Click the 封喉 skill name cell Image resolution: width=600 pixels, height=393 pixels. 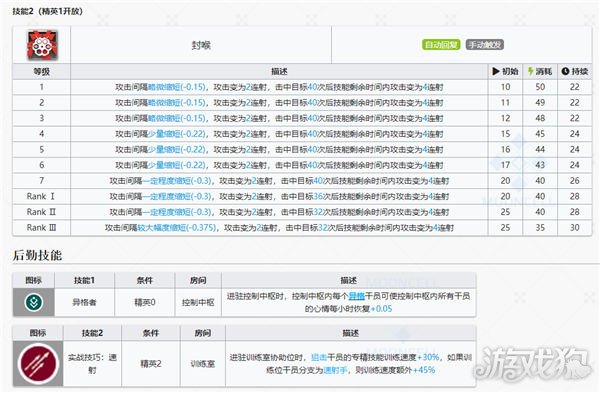[201, 45]
